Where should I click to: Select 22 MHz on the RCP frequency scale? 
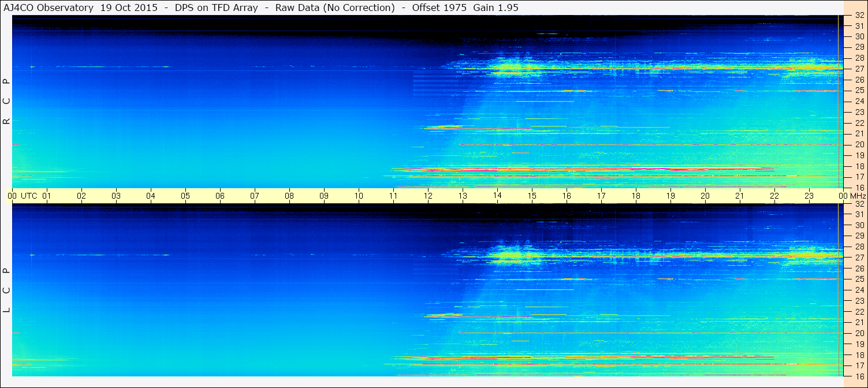(859, 123)
